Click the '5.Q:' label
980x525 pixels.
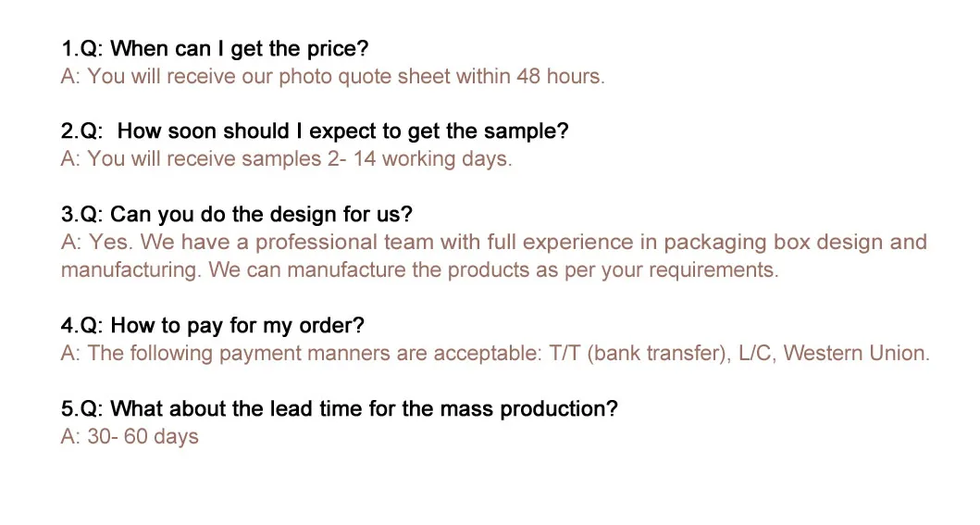pyautogui.click(x=82, y=409)
